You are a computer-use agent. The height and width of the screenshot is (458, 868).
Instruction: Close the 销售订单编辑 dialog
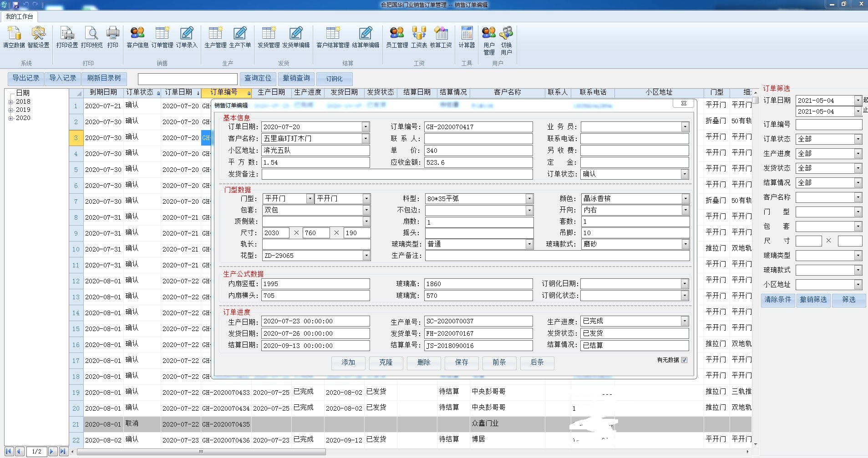coord(684,103)
